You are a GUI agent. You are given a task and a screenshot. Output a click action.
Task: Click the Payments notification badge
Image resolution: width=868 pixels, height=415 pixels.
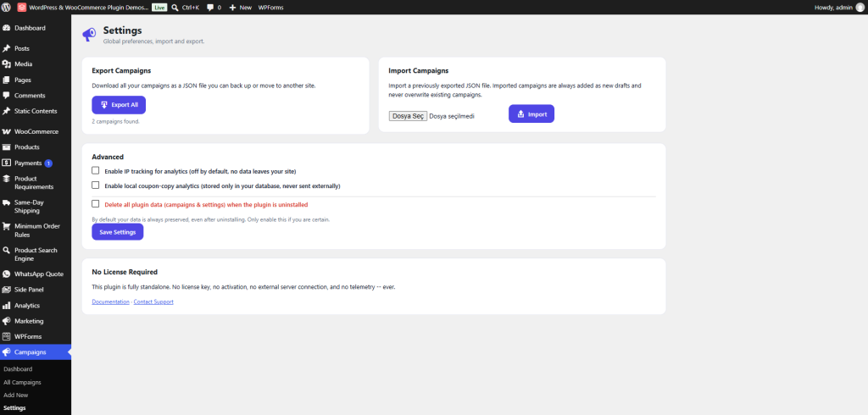[48, 163]
